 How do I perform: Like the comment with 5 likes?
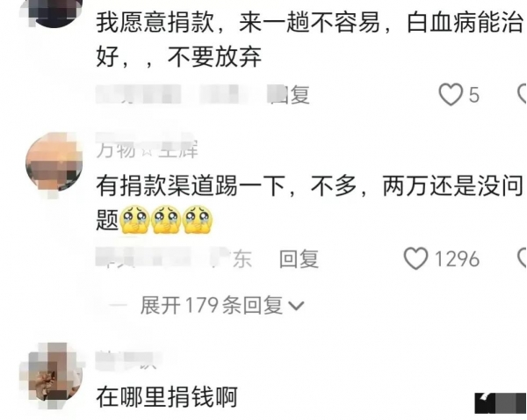tap(451, 95)
